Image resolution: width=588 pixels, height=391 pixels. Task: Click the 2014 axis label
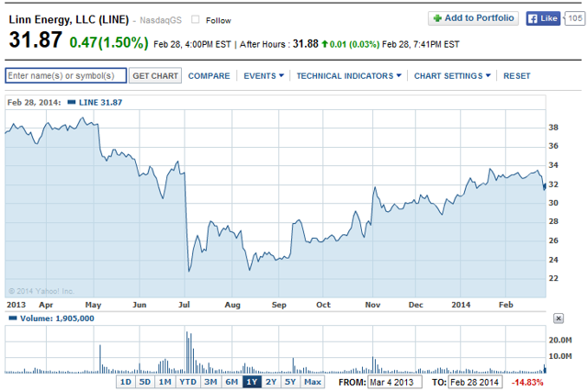461,305
